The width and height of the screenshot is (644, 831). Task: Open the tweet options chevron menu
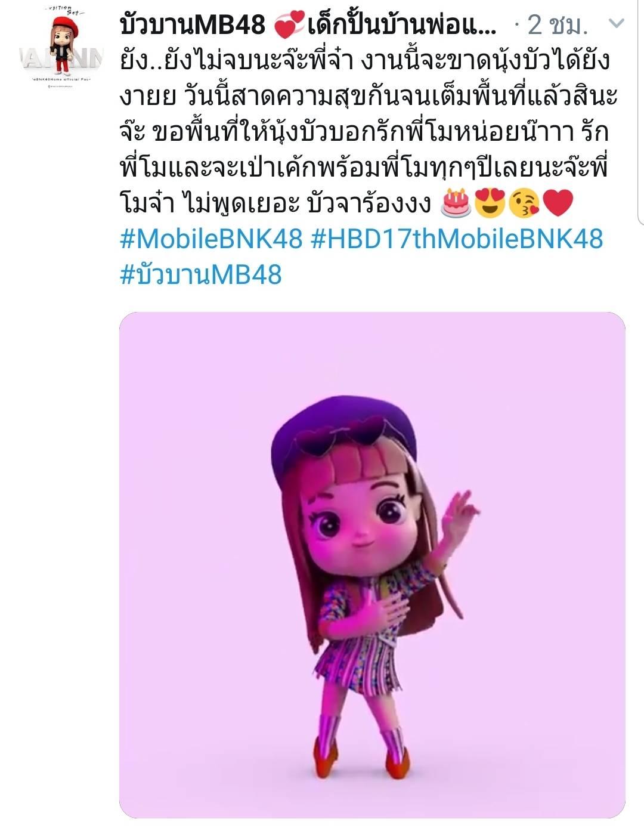pos(616,24)
